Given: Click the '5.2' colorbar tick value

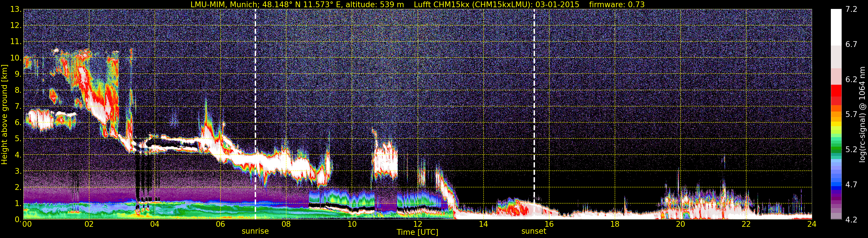Looking at the screenshot, I should [851, 150].
